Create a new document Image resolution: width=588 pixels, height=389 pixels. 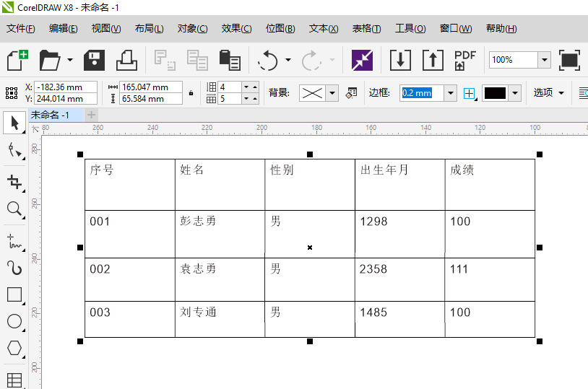(x=17, y=60)
